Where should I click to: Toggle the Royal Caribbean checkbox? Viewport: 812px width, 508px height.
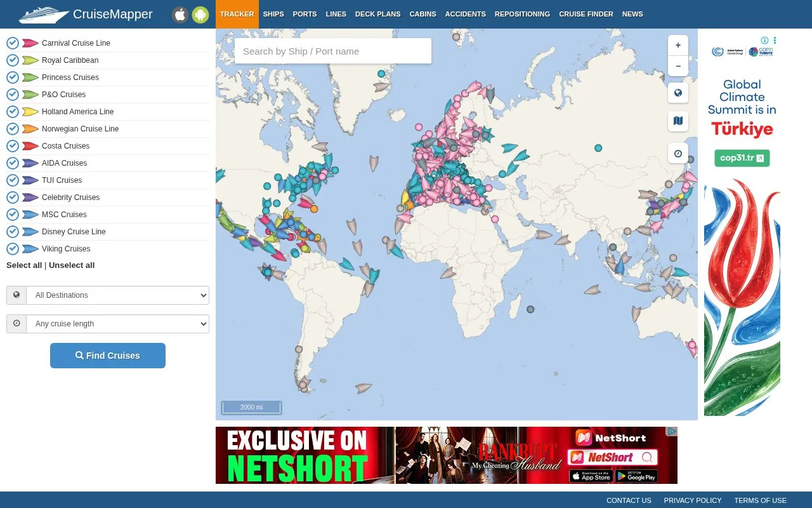[13, 60]
